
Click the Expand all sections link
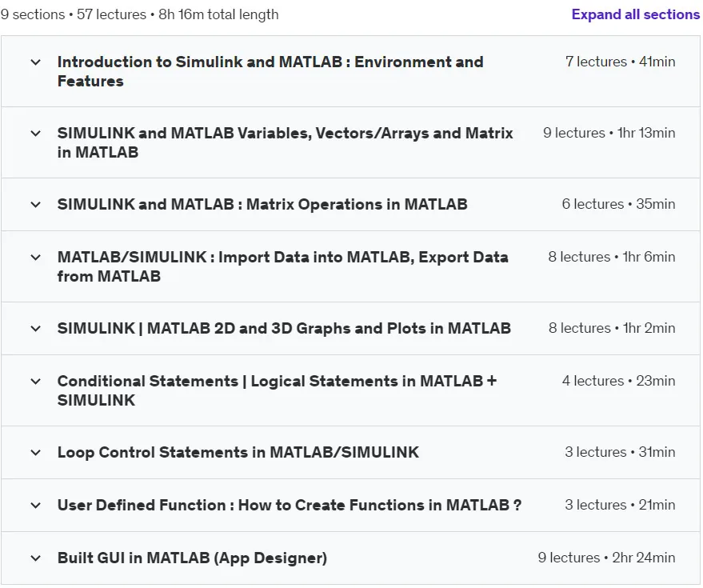(x=635, y=14)
